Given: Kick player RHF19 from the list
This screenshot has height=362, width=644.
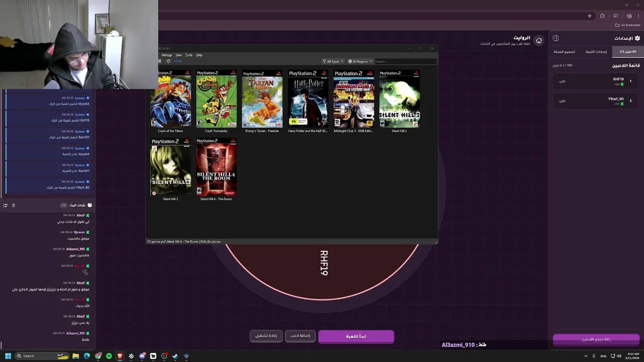Looking at the screenshot, I should pos(562,81).
